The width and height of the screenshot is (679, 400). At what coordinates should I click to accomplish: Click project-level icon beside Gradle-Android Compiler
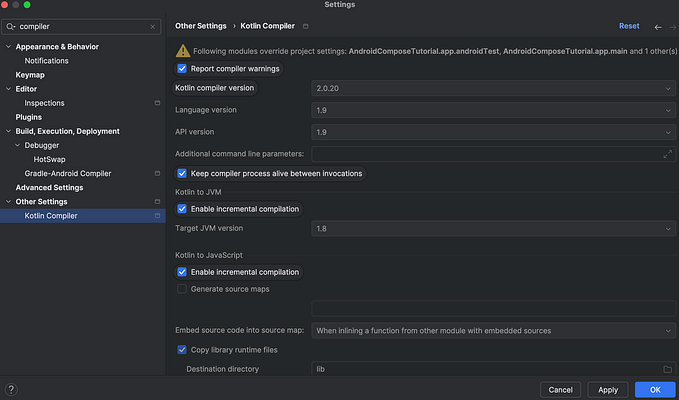[x=157, y=174]
